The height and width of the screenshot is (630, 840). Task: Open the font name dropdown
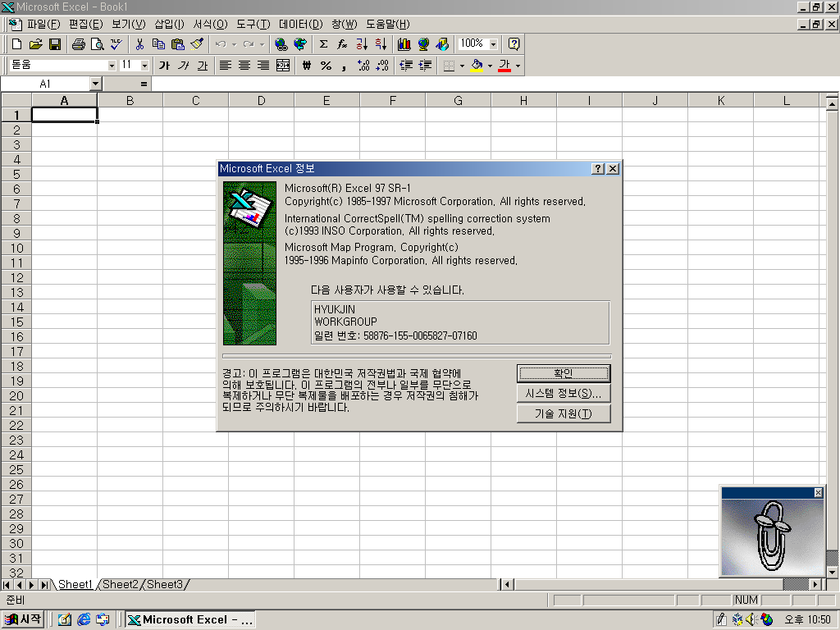click(112, 66)
